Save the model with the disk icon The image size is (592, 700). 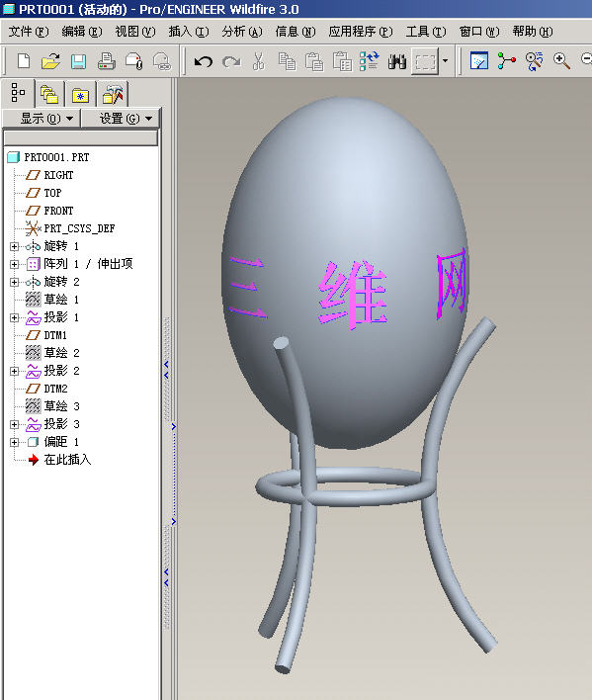pyautogui.click(x=78, y=61)
